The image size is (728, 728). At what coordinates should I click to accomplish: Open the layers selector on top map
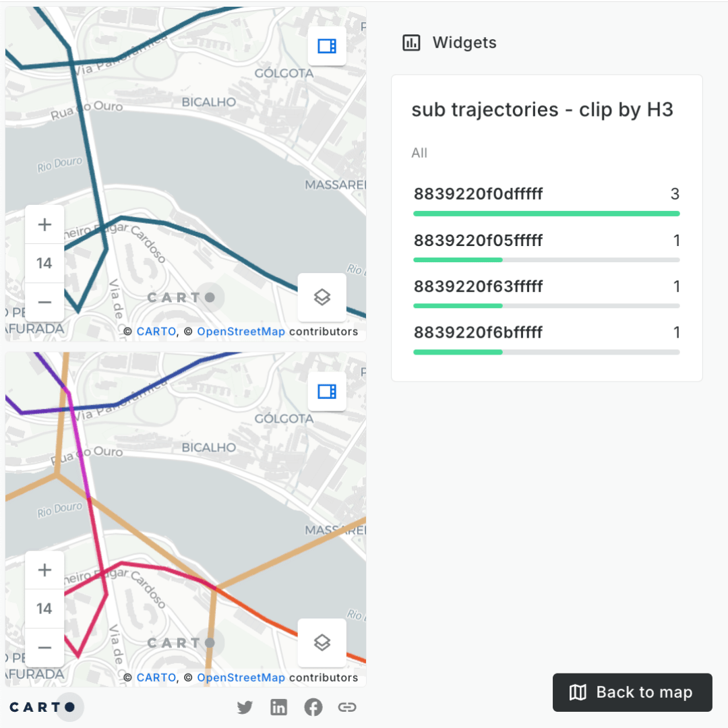[322, 297]
